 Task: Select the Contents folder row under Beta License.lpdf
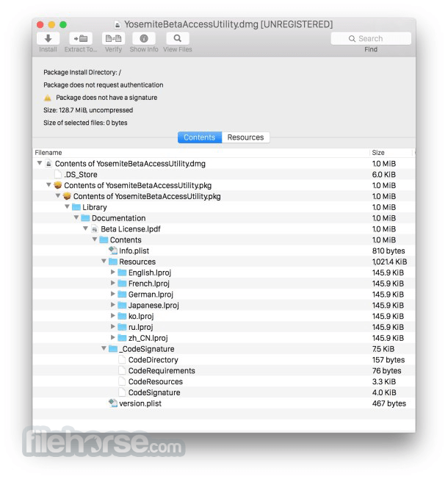click(224, 239)
